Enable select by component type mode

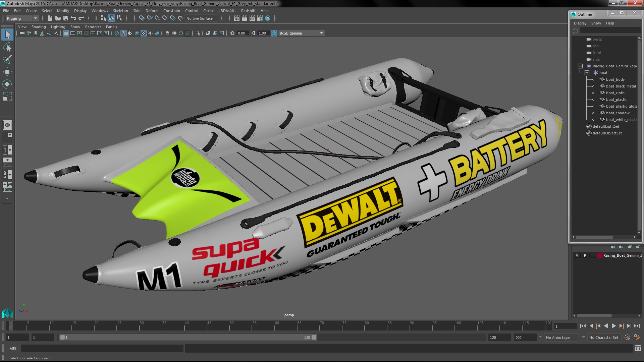pyautogui.click(x=119, y=18)
